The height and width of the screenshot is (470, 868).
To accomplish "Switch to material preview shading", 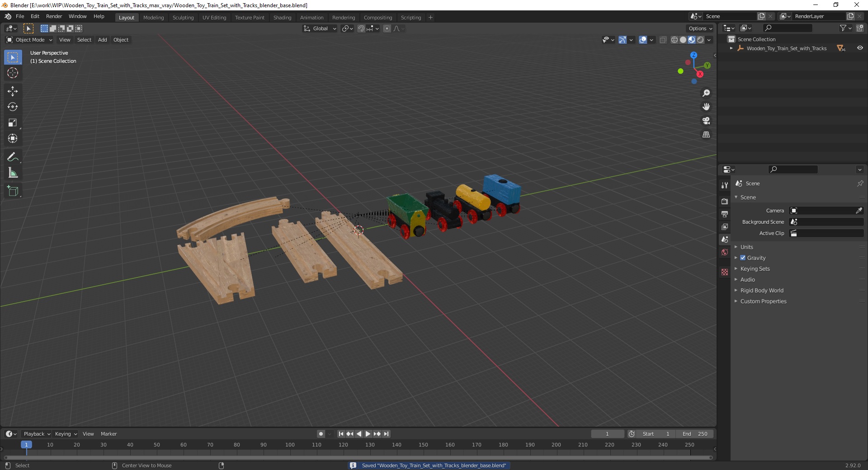I will click(x=692, y=40).
